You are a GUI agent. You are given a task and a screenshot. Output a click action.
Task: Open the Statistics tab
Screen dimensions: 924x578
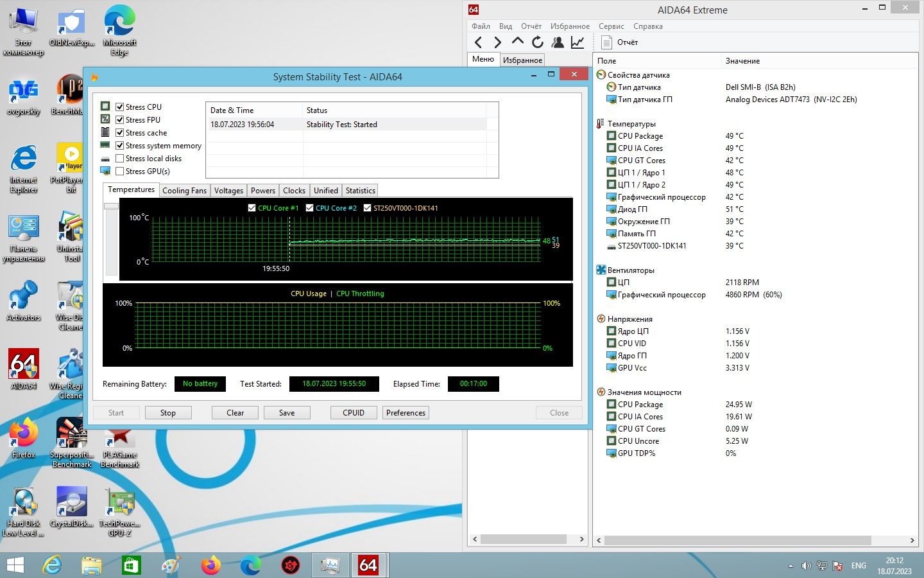click(x=360, y=191)
